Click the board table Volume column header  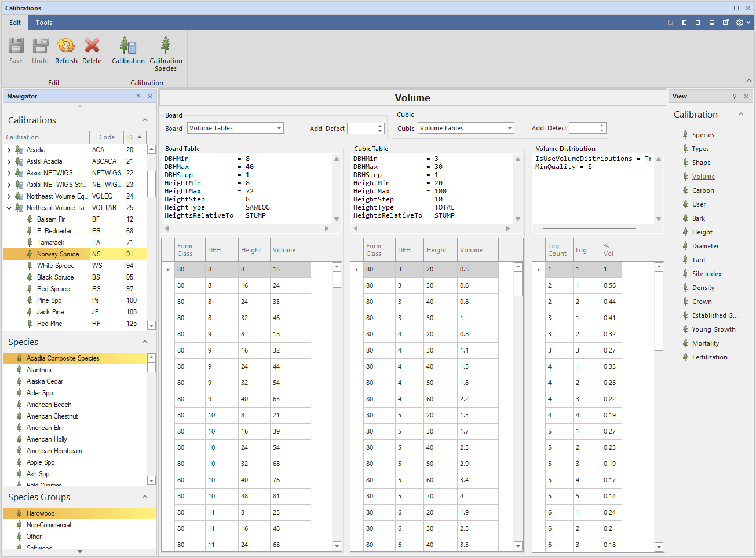[290, 250]
